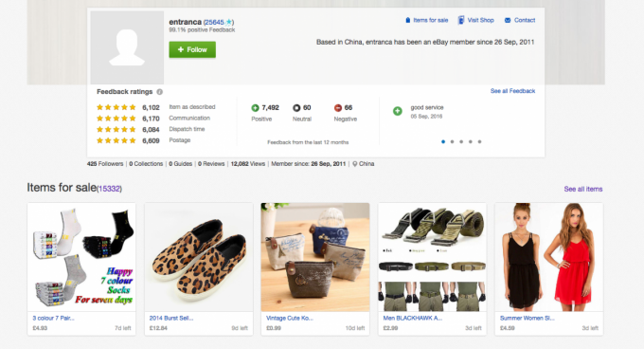Select the second feedback carousel dot
This screenshot has width=644, height=349.
(x=452, y=142)
